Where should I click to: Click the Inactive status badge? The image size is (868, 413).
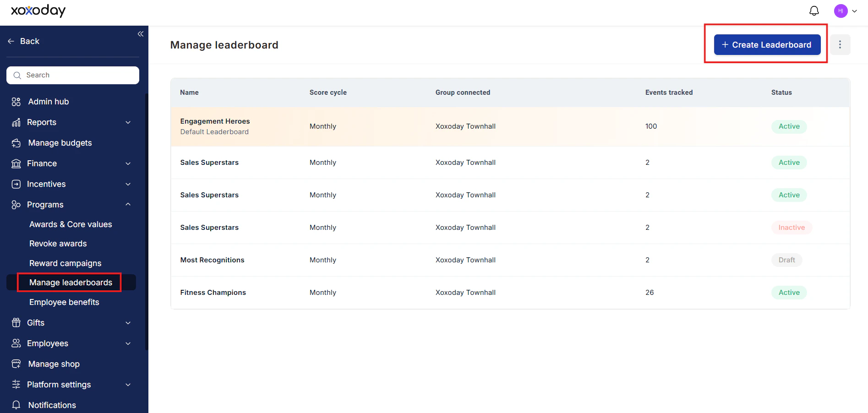pos(792,228)
